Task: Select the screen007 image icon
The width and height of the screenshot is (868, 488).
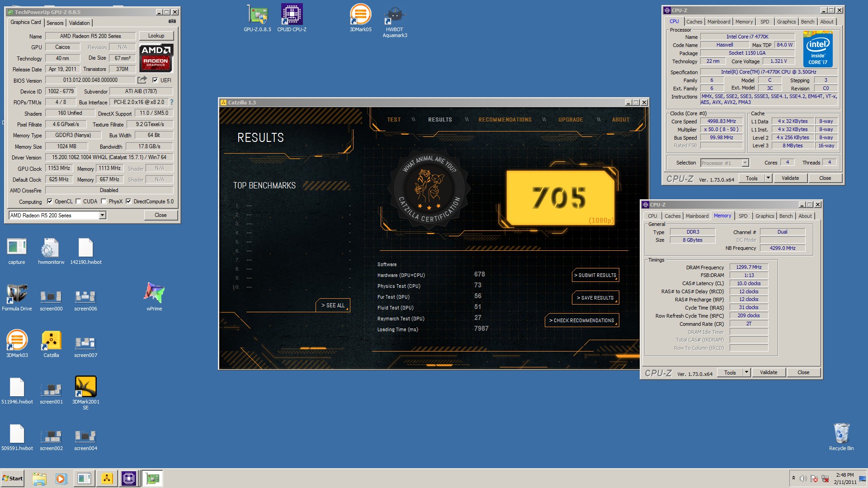Action: point(85,346)
